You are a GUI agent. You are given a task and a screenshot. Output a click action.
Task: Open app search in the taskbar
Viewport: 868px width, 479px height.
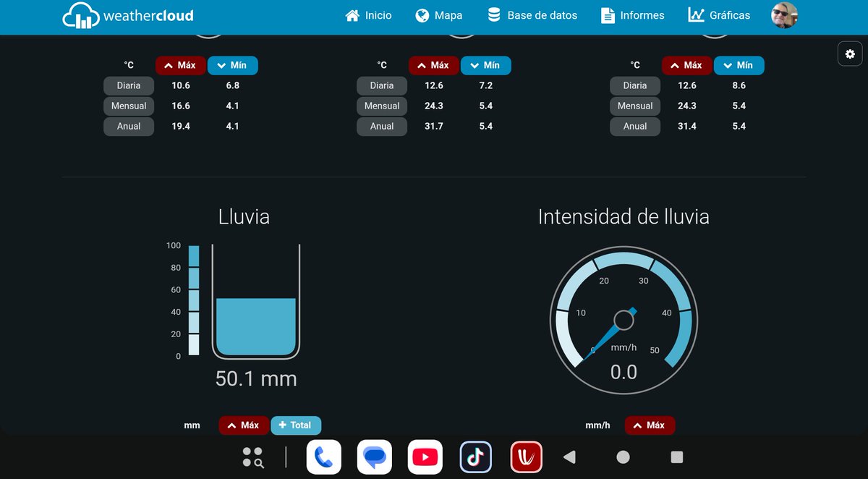253,457
